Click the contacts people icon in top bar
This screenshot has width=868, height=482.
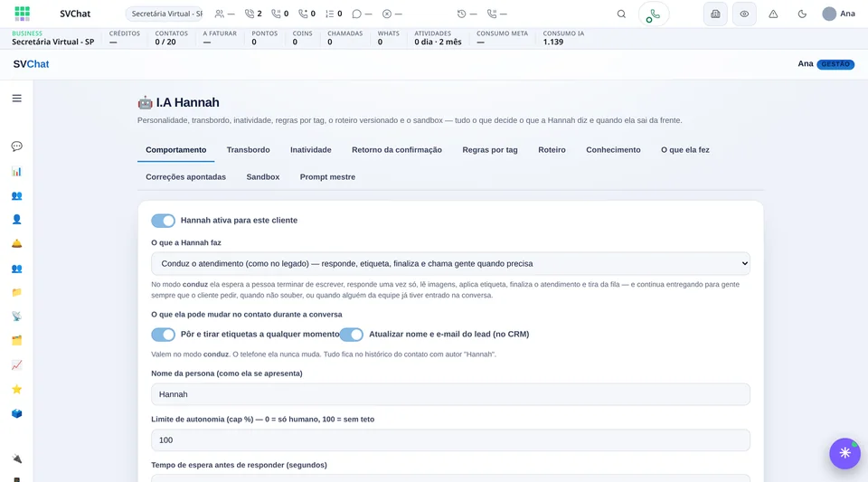220,14
